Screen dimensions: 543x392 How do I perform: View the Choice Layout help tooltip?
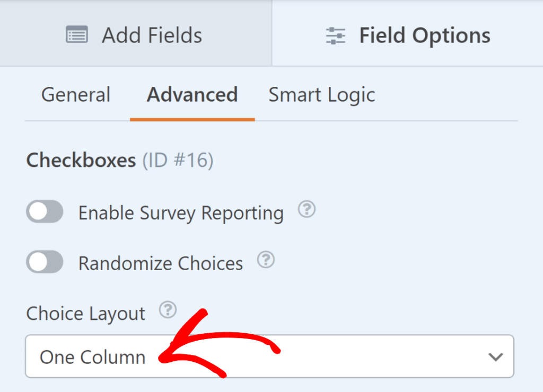tap(168, 310)
